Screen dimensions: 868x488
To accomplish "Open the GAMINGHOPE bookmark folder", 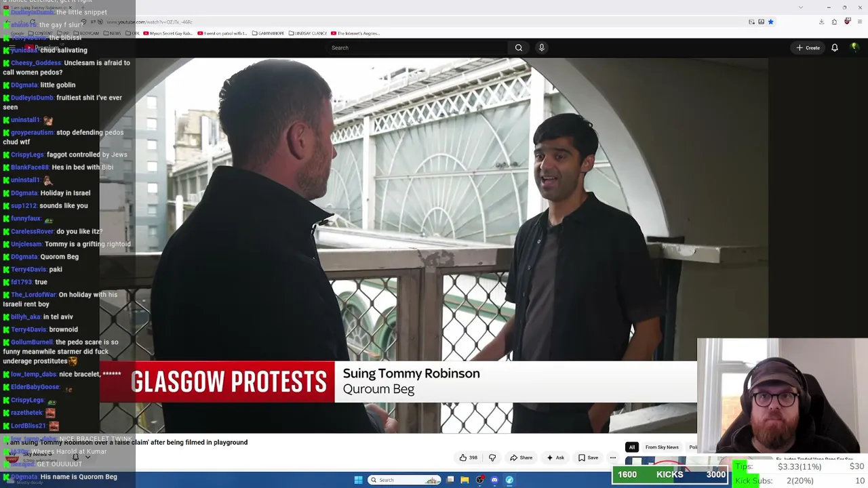I will click(x=268, y=33).
